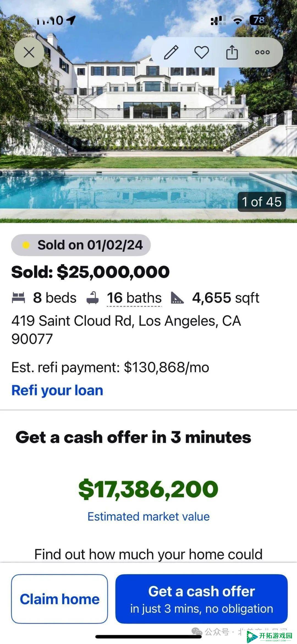297x644 pixels.
Task: Tap the bed icon beside 8 beds
Action: point(18,298)
